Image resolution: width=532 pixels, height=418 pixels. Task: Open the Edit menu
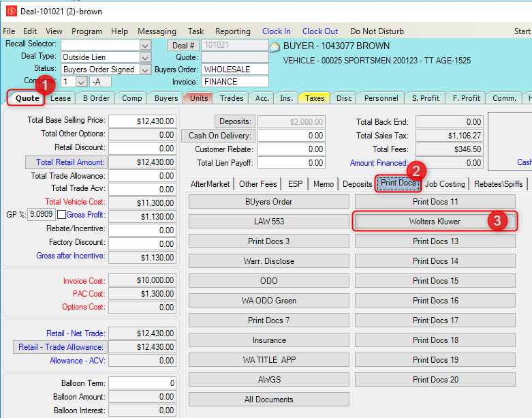(30, 31)
